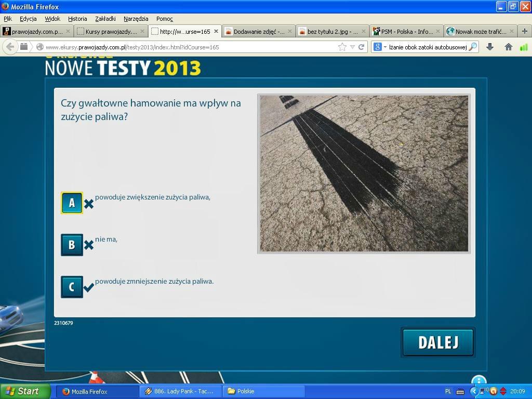
Task: Open the Windows Start button
Action: pos(25,391)
